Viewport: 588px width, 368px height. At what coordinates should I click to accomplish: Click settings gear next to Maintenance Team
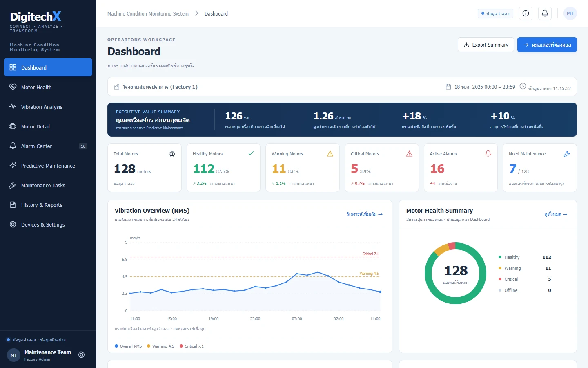[82, 355]
